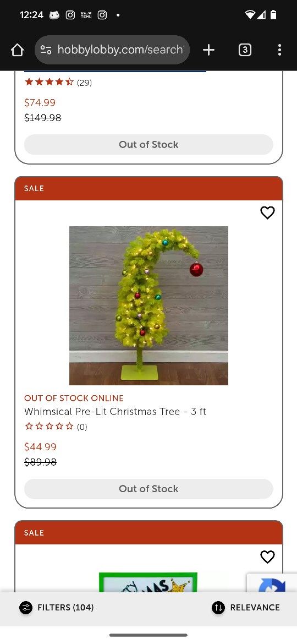This screenshot has width=297, height=644.
Task: Tap Out of Stock button for $74.99 item
Action: [148, 145]
